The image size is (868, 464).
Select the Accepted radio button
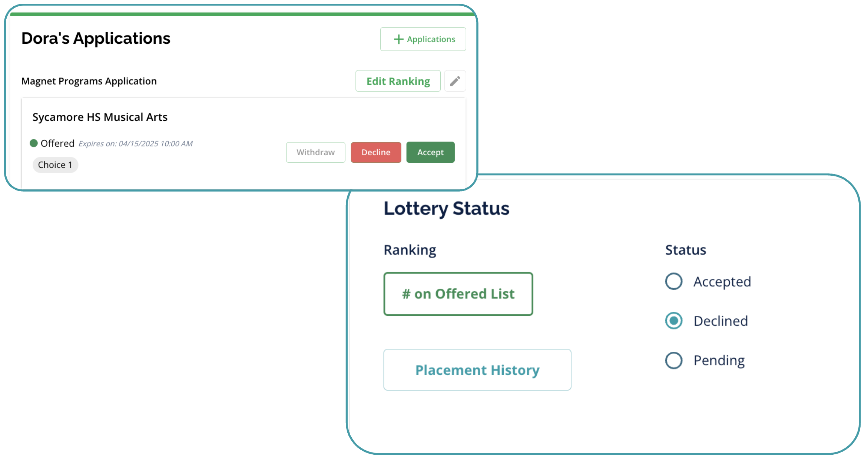673,282
